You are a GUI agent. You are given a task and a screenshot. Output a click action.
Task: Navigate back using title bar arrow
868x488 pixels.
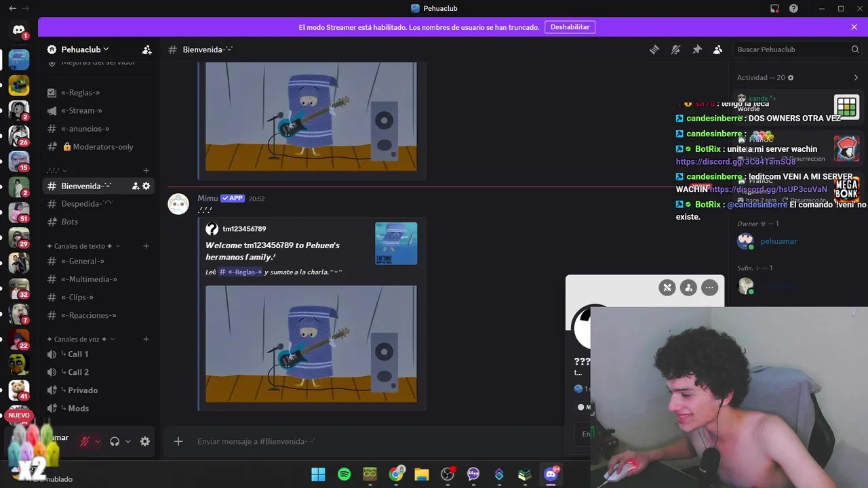tap(12, 8)
